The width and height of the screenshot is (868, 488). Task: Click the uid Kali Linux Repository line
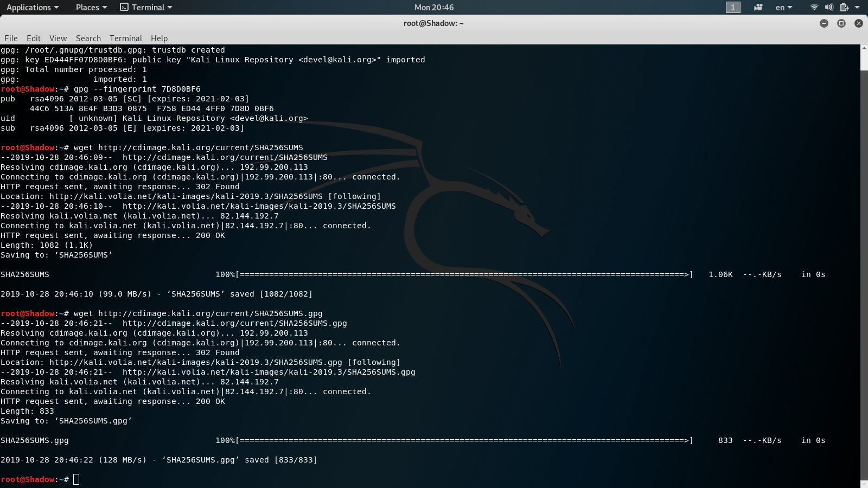tap(154, 118)
